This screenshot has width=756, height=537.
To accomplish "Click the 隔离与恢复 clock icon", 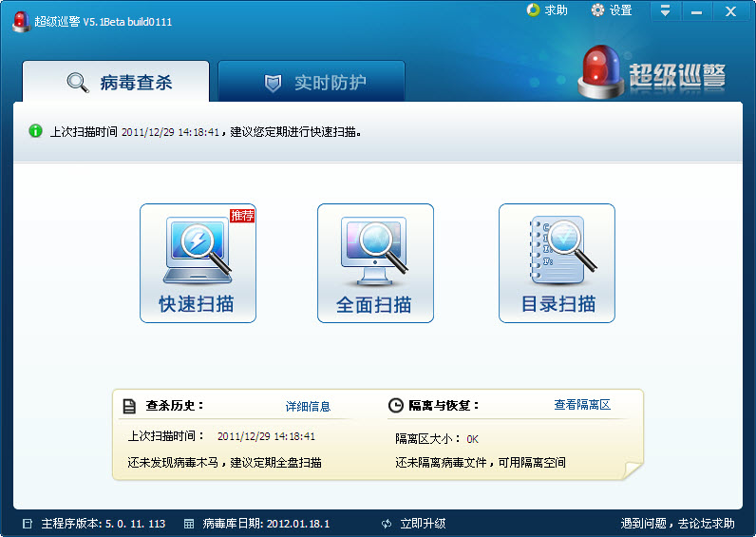I will pyautogui.click(x=396, y=405).
